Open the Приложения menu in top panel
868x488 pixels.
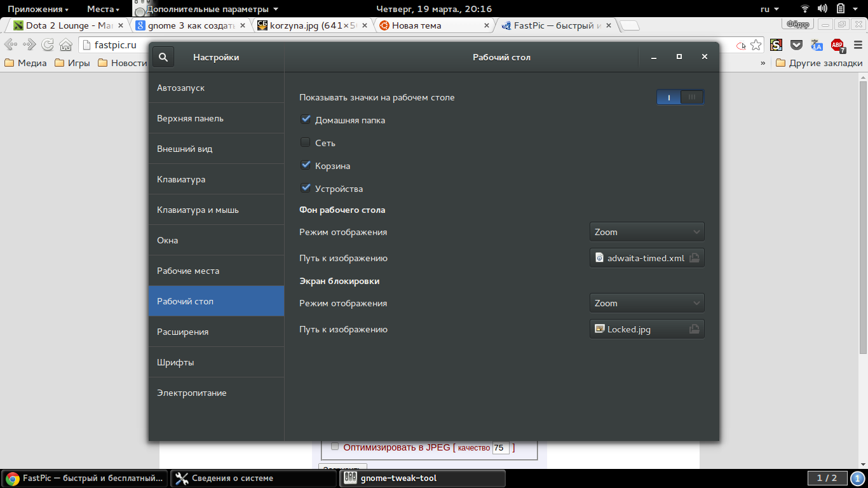pyautogui.click(x=38, y=9)
